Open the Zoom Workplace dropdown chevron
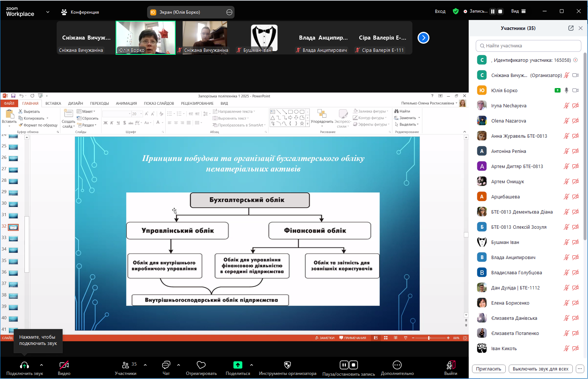Viewport: 588px width, 379px height. click(48, 12)
